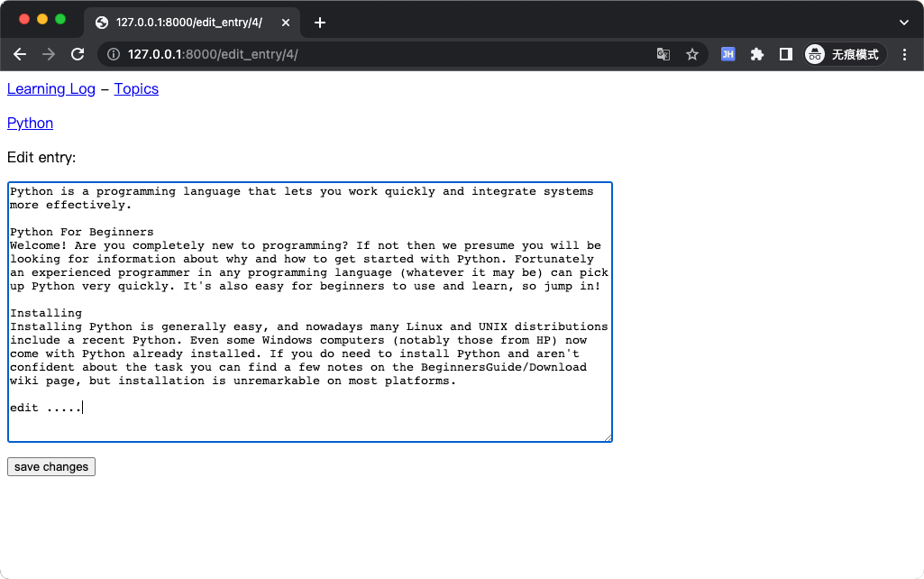Grab the textarea resize handle
924x579 pixels.
point(608,437)
